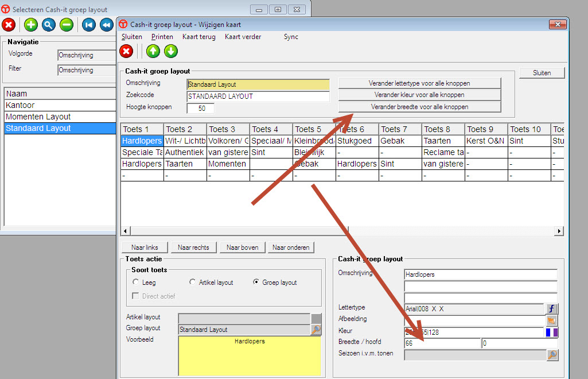
Task: Click the purple color swatch beside Kleur
Action: [x=555, y=332]
